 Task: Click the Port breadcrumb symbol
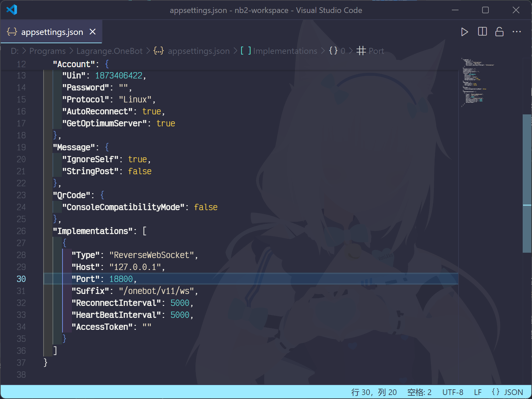(x=376, y=51)
